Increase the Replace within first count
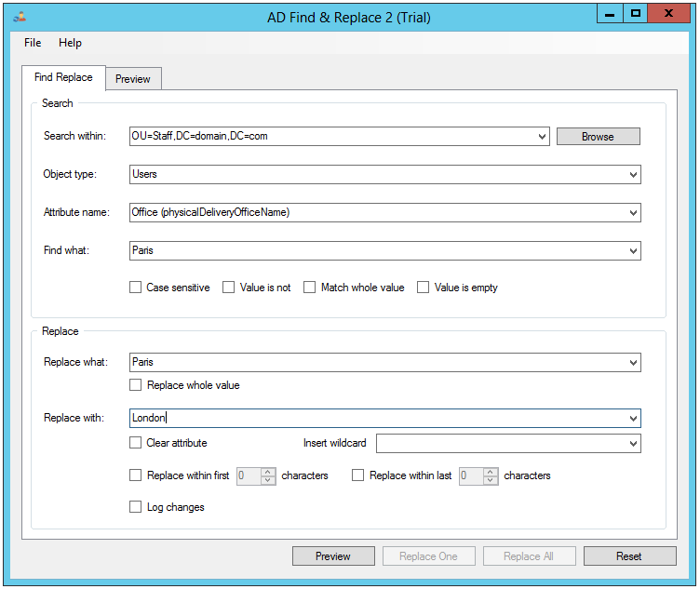The width and height of the screenshot is (700, 589). [268, 472]
